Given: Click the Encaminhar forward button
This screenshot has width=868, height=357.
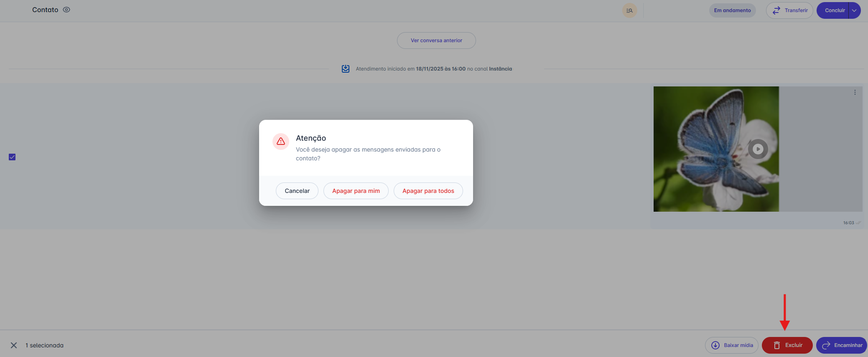Looking at the screenshot, I should (x=842, y=345).
